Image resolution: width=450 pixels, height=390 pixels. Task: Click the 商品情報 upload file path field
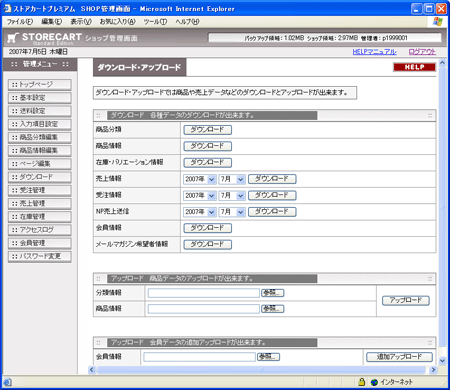(x=204, y=309)
